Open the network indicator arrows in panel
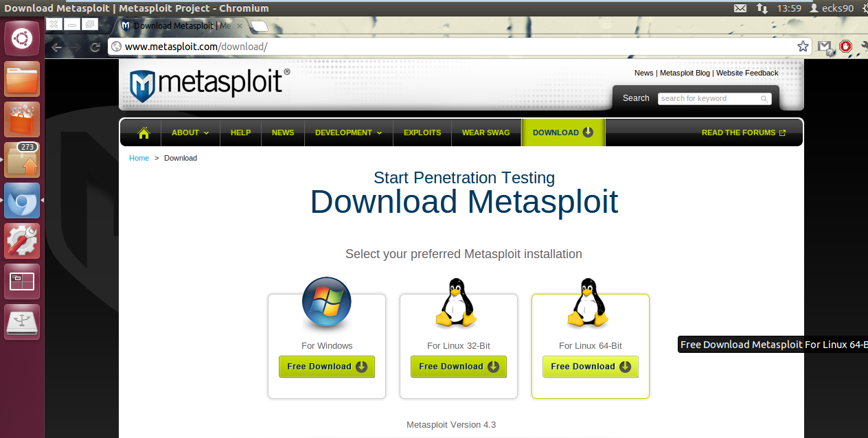 pos(762,8)
